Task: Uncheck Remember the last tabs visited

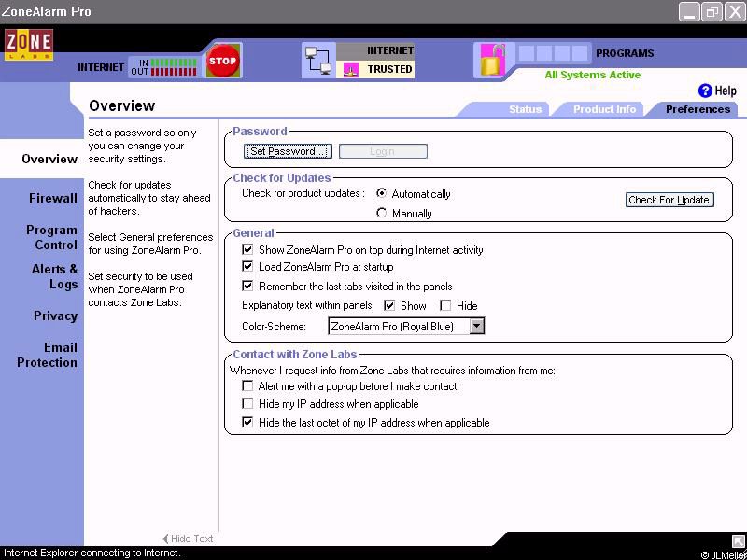Action: pos(247,286)
